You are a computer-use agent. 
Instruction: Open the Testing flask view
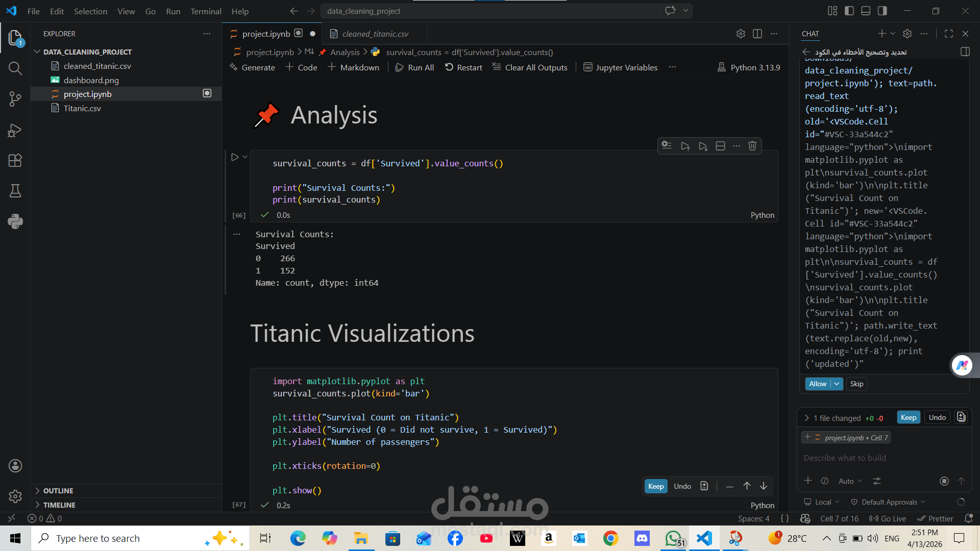(x=15, y=191)
